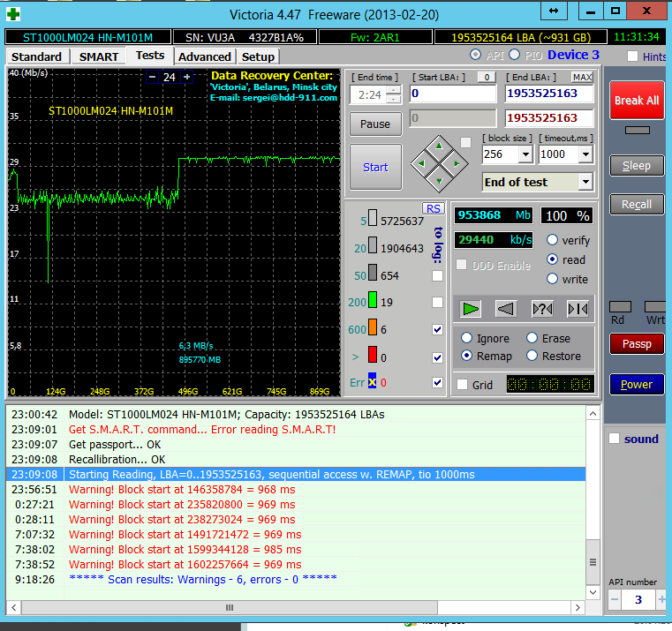Decrease API number with minus button
This screenshot has height=631, width=672.
[614, 599]
